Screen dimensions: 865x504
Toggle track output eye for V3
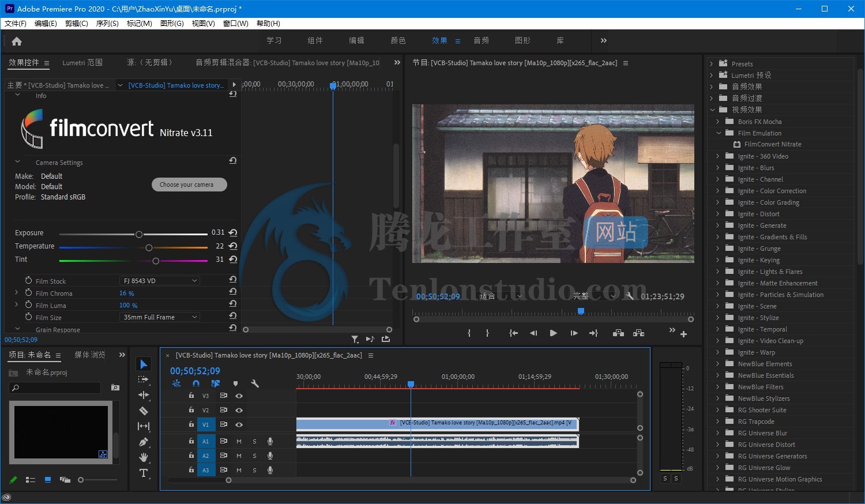point(239,396)
